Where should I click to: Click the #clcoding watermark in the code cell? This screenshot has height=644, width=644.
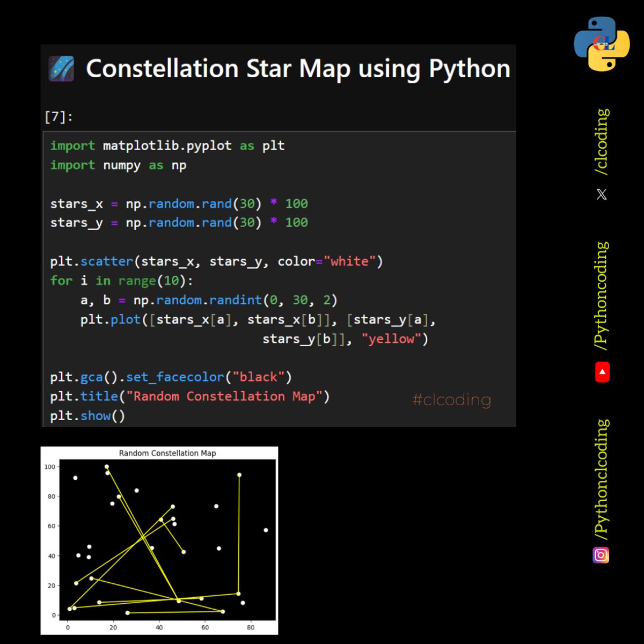[451, 400]
